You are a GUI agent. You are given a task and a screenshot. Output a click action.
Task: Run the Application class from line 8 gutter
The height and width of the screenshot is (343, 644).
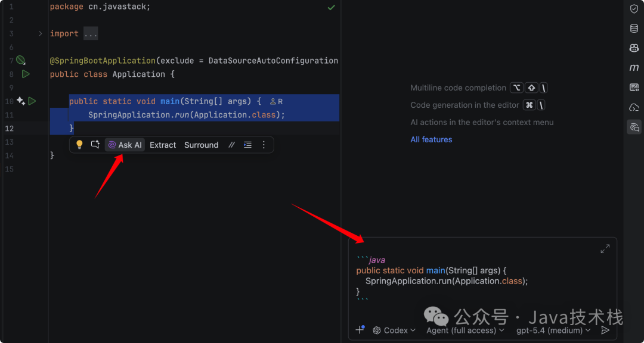point(26,74)
